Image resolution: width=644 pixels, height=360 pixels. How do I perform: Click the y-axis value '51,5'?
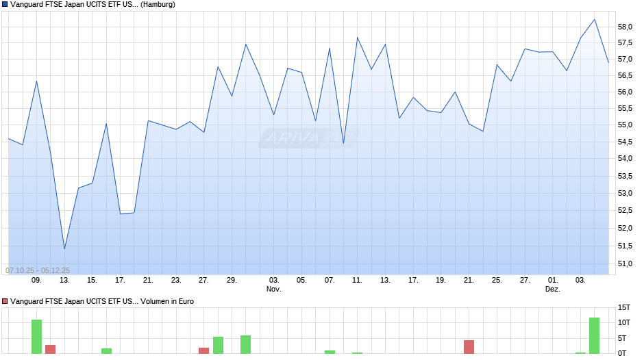pos(625,246)
